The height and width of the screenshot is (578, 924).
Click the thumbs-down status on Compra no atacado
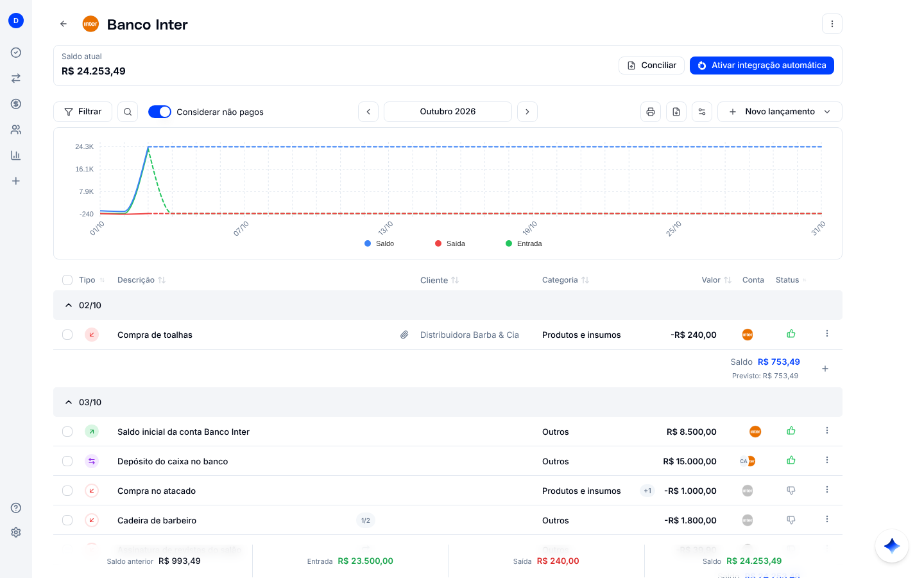click(x=791, y=491)
